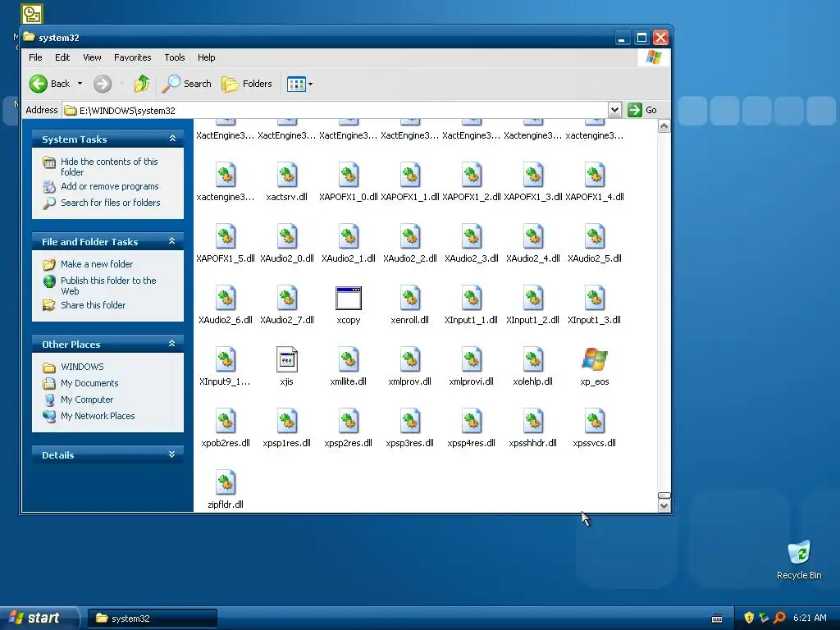Open the View menu
This screenshot has width=840, height=630.
coord(92,57)
